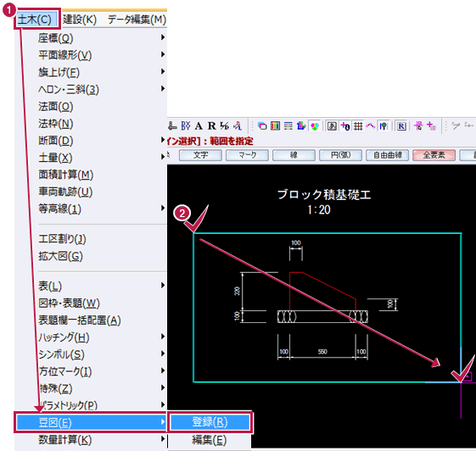476x451 pixels.
Task: Click the rainbow color bars toolbar icon
Action: [275, 125]
